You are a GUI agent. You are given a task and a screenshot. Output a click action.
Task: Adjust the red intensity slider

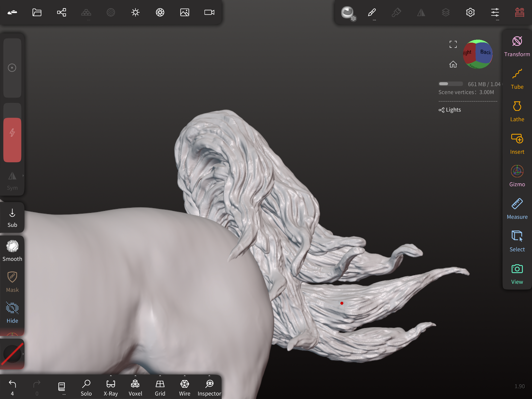(x=12, y=139)
